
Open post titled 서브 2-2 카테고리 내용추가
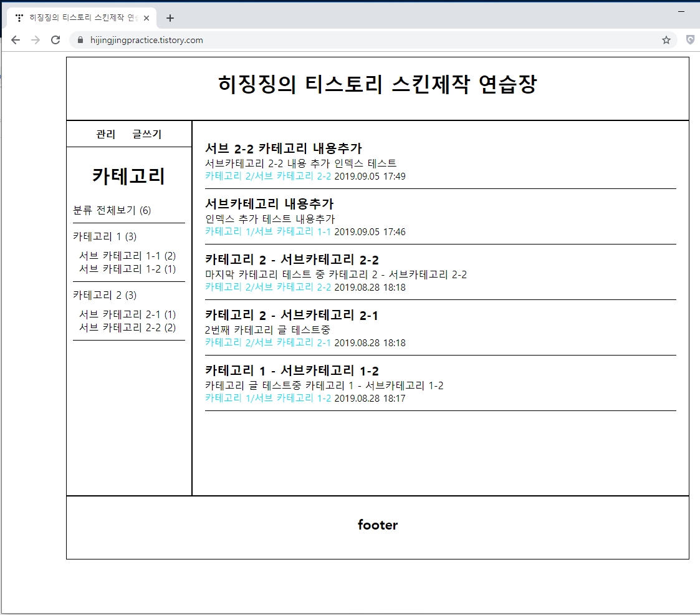click(x=284, y=148)
